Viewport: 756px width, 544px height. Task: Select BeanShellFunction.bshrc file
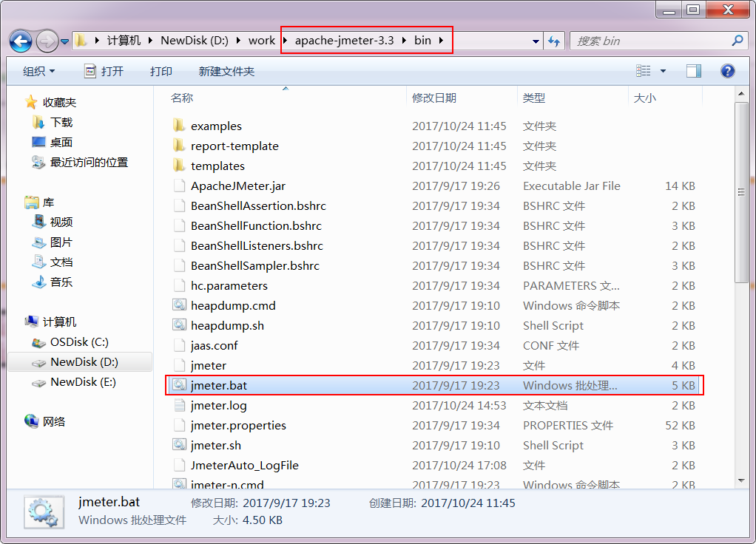click(x=256, y=225)
